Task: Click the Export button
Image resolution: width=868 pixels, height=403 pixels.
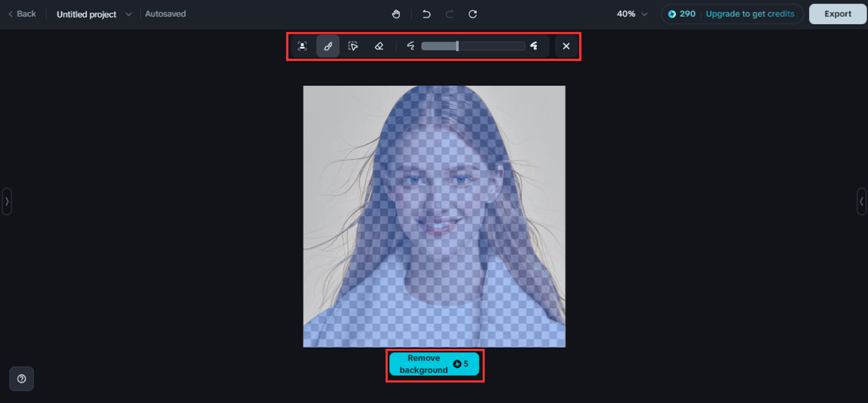Action: click(x=838, y=14)
